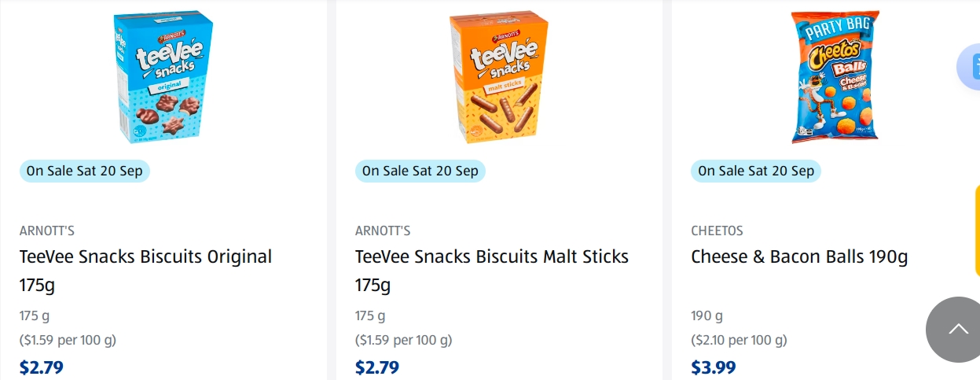The width and height of the screenshot is (980, 380).
Task: Click the $3.99 price of Cheetos Balls
Action: coord(713,367)
